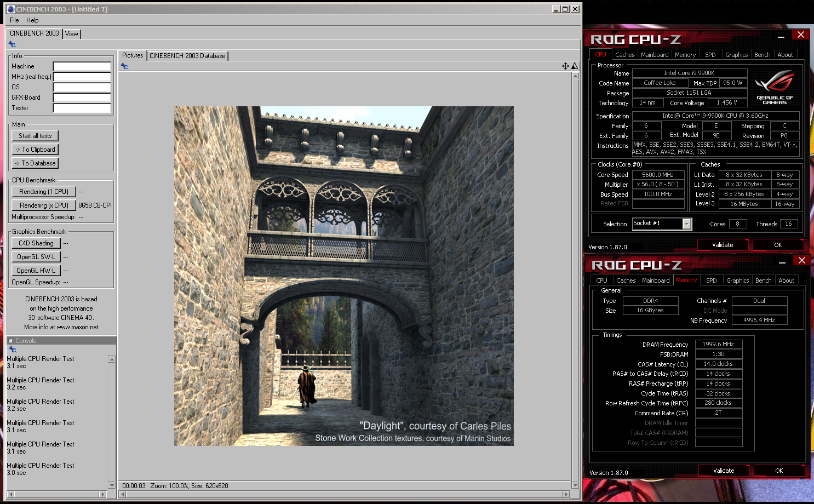
Task: Run the C4D Shading test
Action: point(36,243)
